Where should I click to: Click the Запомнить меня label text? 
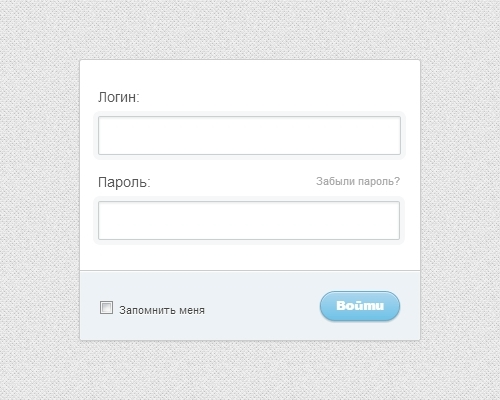(x=162, y=310)
